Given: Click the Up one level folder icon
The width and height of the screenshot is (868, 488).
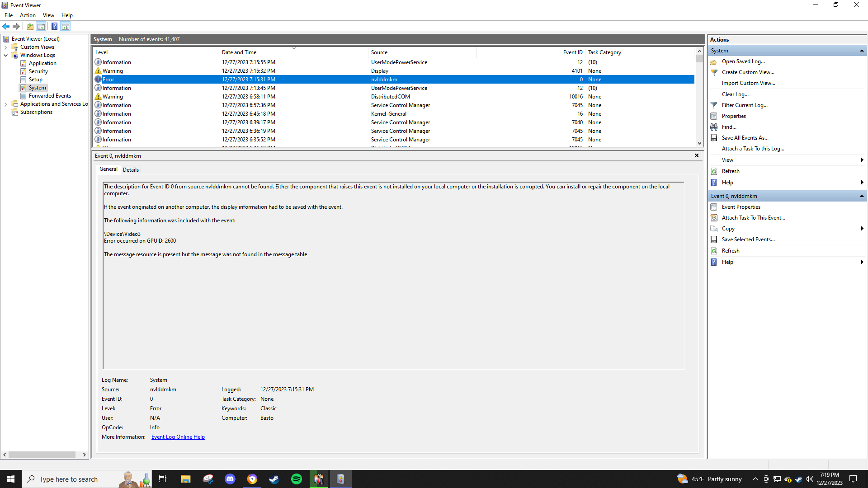Looking at the screenshot, I should (30, 26).
